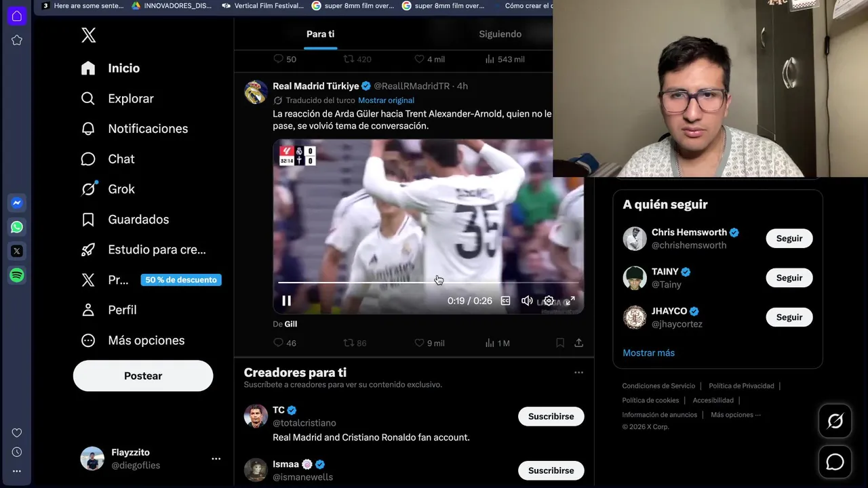Open account menu dots beside Flayzzito
This screenshot has width=868, height=488.
pos(216,459)
